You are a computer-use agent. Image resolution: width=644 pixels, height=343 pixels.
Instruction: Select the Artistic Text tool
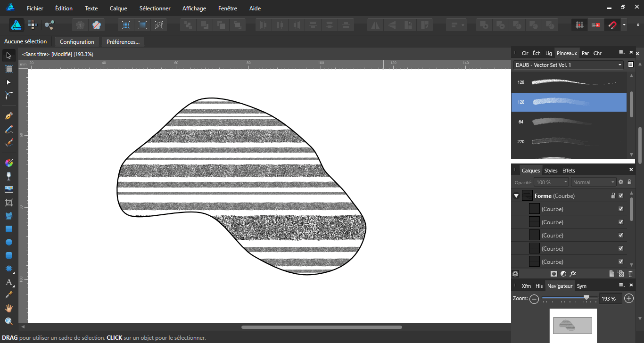[8, 282]
